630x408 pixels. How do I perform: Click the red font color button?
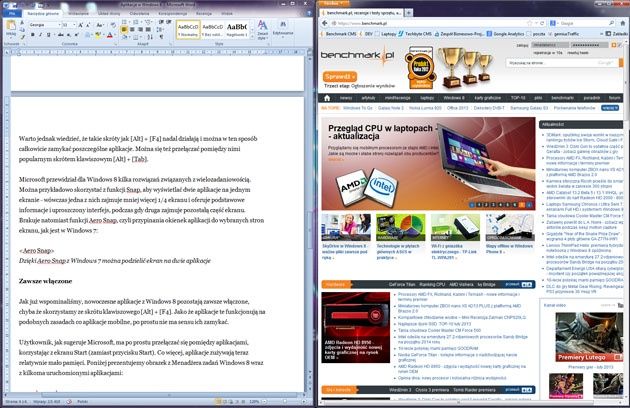110,35
